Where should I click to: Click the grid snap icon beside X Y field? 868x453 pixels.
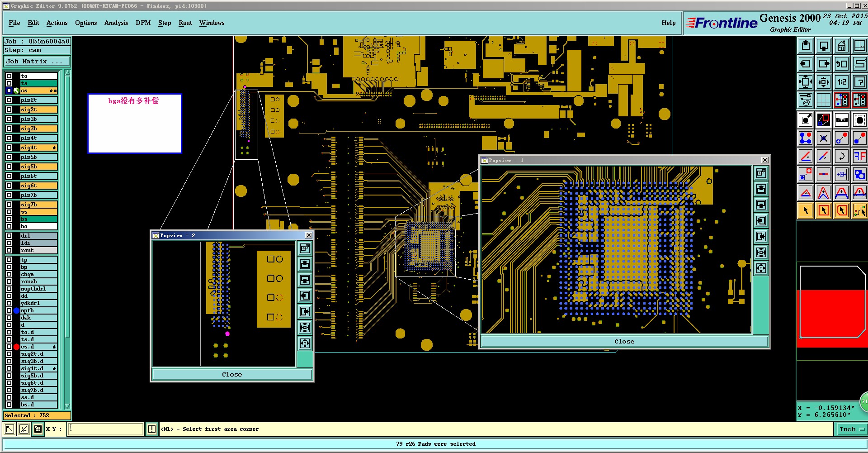point(38,429)
